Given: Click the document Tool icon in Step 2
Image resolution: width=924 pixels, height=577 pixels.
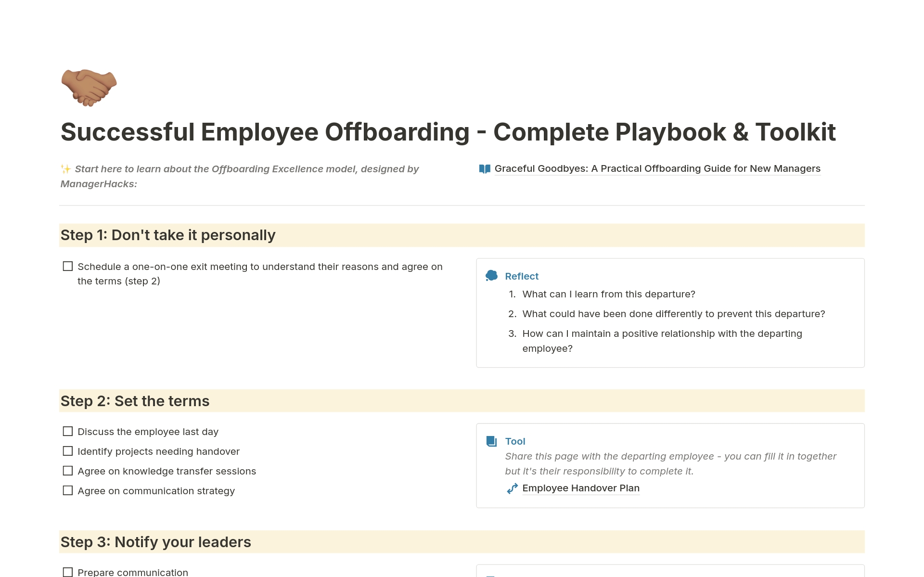Looking at the screenshot, I should 492,441.
